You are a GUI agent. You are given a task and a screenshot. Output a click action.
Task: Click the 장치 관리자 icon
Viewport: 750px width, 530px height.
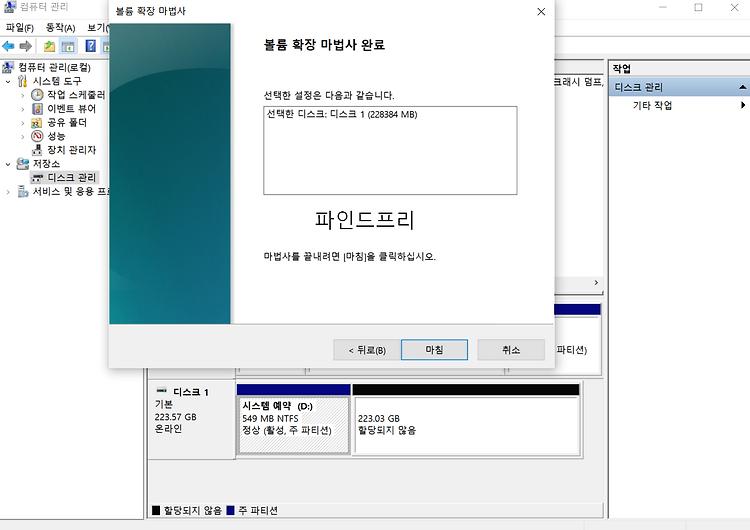[37, 150]
